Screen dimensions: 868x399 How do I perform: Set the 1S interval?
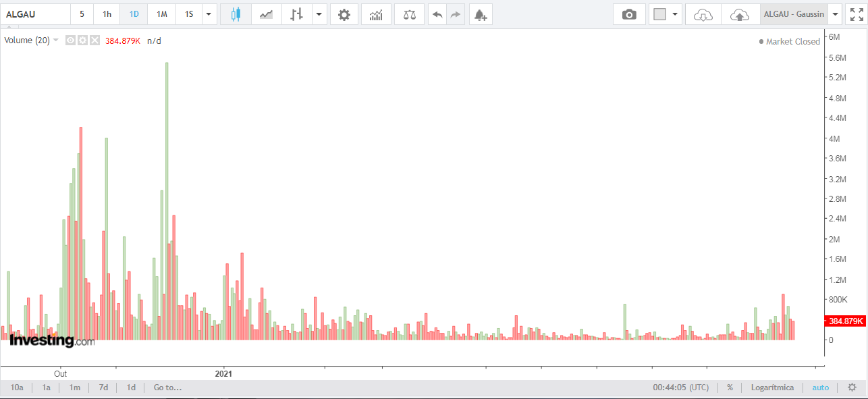189,14
